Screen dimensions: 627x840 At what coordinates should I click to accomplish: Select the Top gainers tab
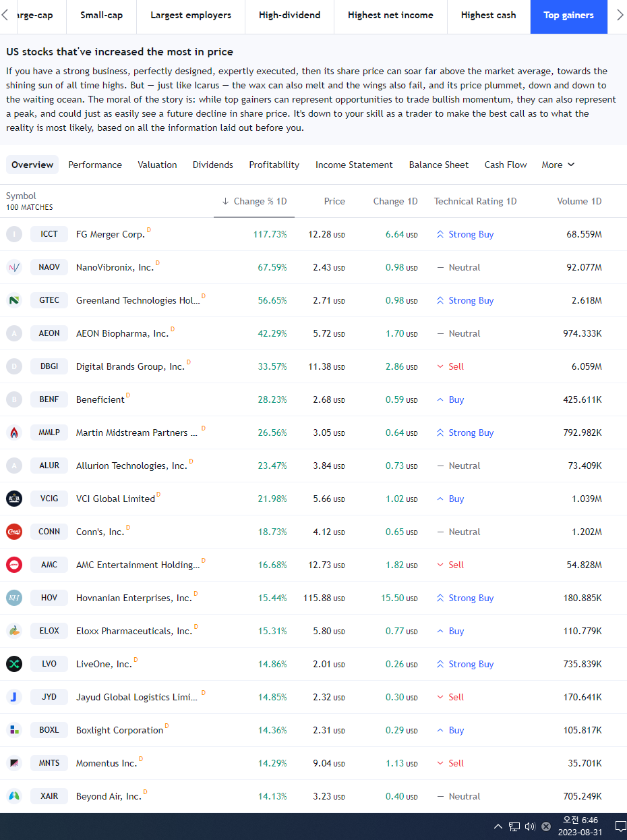569,15
